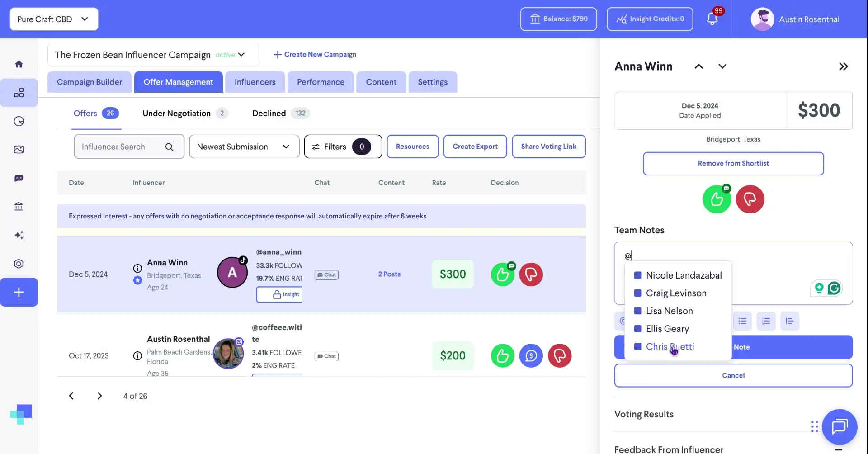Open the Pure Craft CBD workspace dropdown
This screenshot has height=454, width=868.
click(x=53, y=19)
